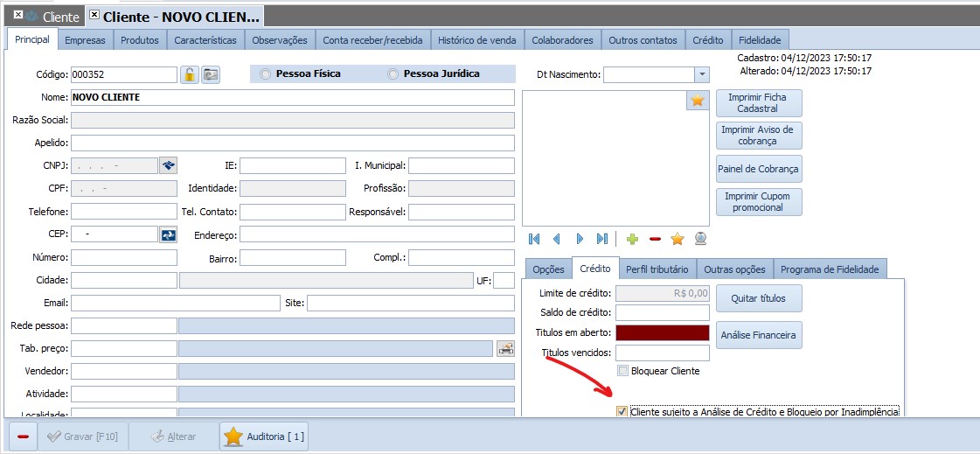Click the padlock icon beside Código

pyautogui.click(x=190, y=74)
